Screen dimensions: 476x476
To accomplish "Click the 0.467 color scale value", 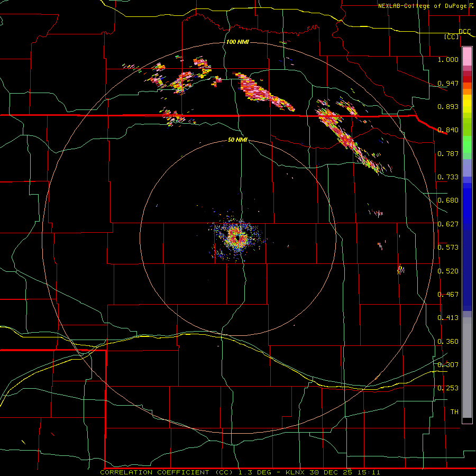I will tap(448, 295).
